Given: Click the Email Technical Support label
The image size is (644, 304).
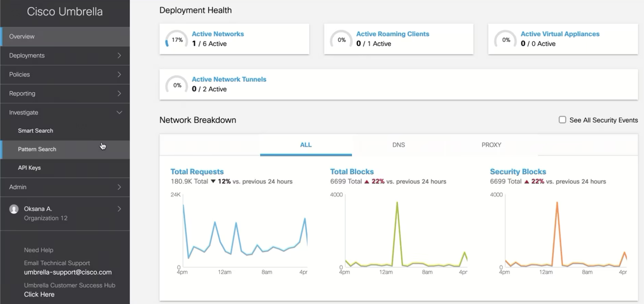Looking at the screenshot, I should (57, 263).
